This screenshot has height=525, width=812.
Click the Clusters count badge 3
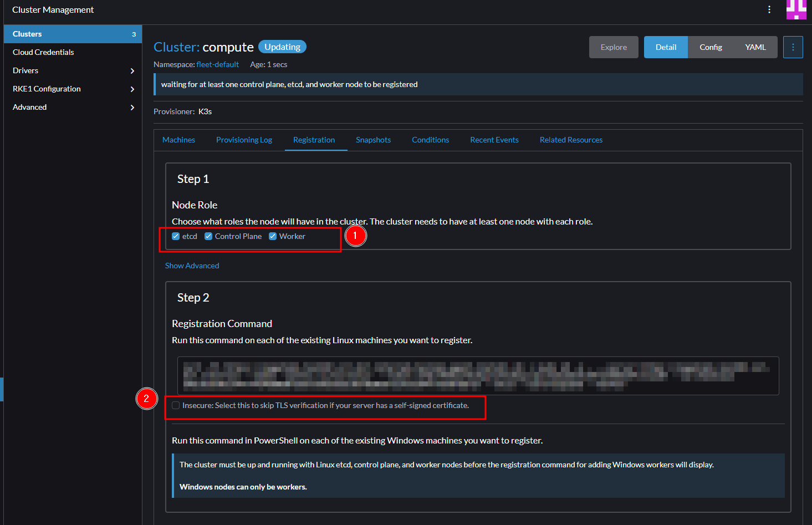134,34
